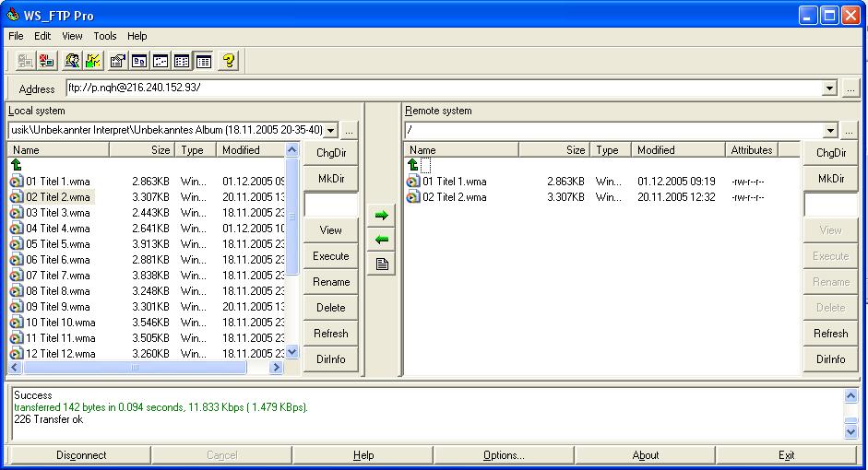
Task: Download with the green left arrow
Action: [381, 240]
